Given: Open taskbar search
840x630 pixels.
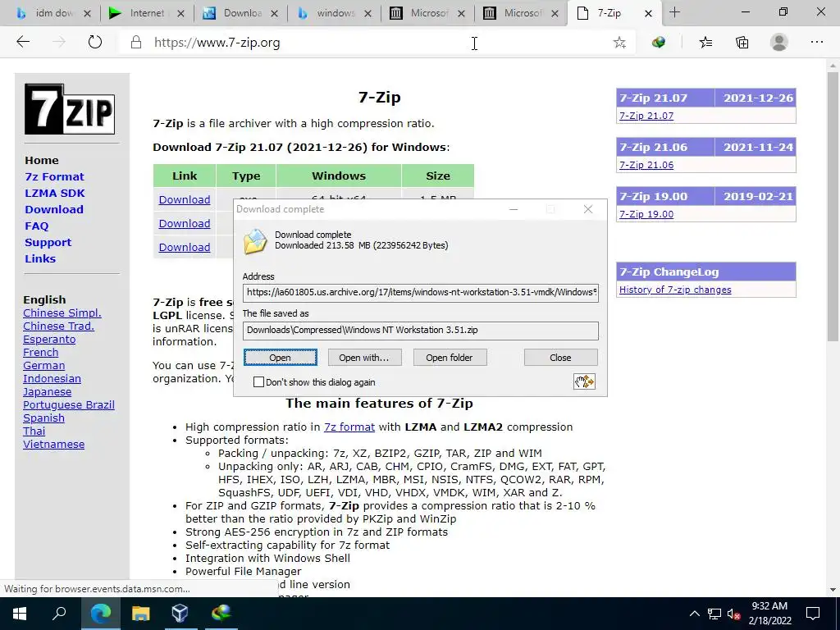Looking at the screenshot, I should [59, 614].
